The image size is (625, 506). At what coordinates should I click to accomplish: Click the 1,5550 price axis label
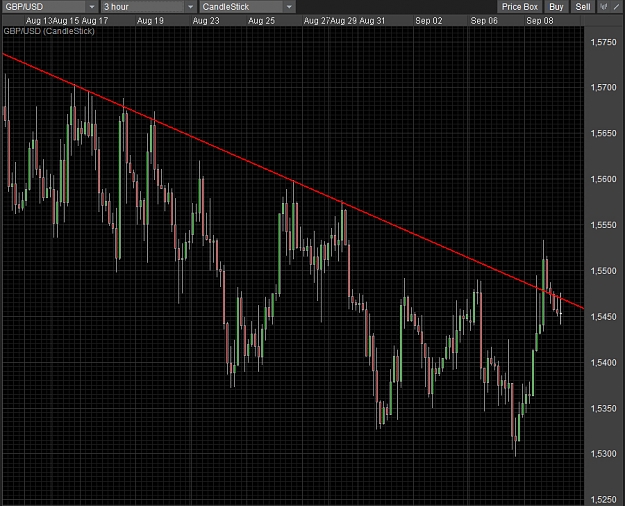tap(603, 225)
